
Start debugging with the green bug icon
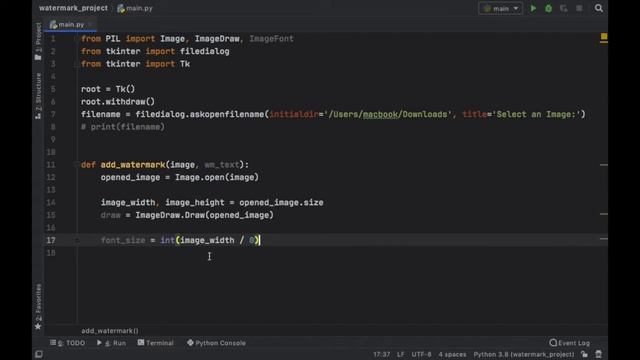[x=549, y=8]
